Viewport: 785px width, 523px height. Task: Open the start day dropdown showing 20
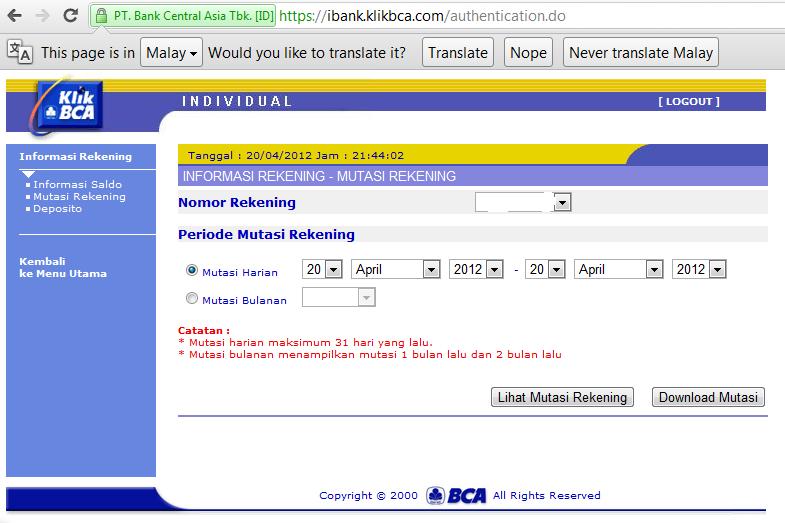coord(322,269)
